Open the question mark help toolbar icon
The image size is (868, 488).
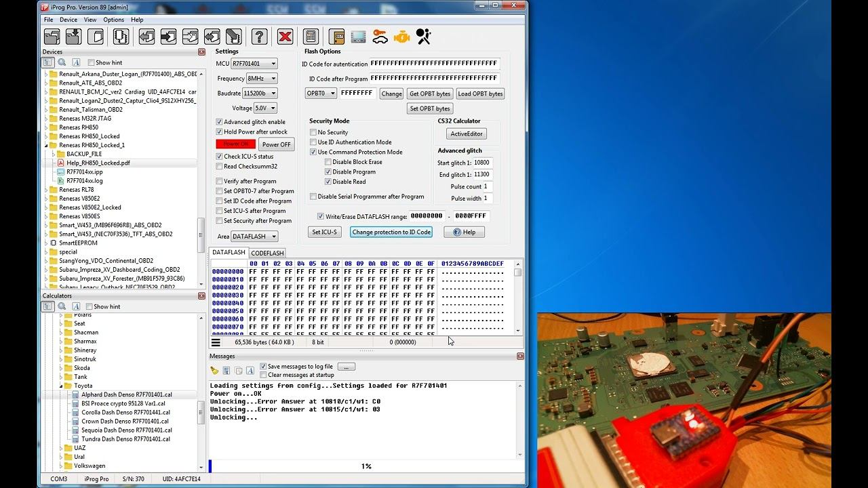point(258,37)
